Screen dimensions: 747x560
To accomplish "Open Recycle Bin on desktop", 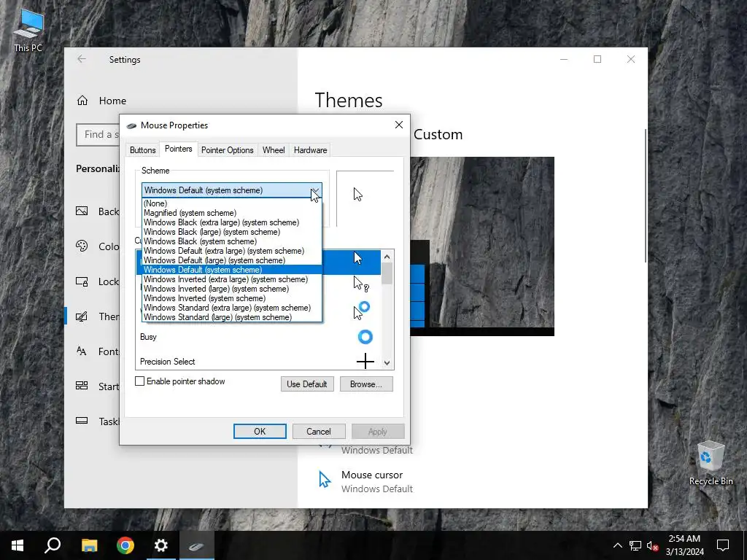I will click(711, 463).
